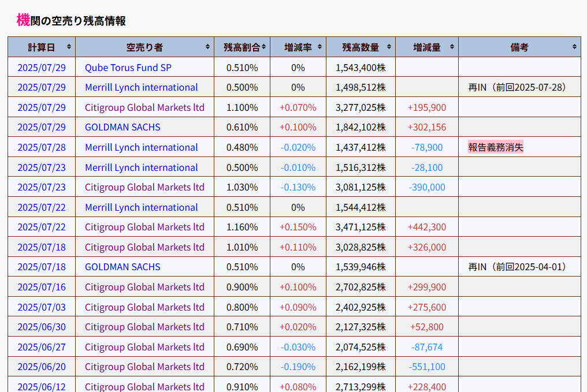Sort by 残高割合 column sort arrows
The width and height of the screenshot is (587, 392).
[x=263, y=47]
